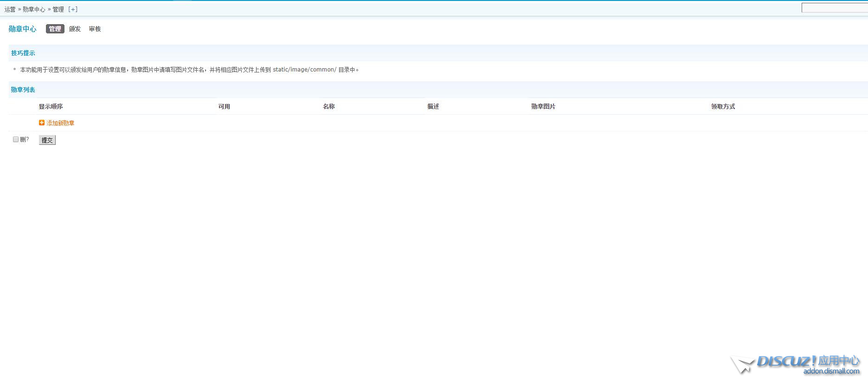Screen dimensions: 868x383
Task: Click 运营 in the breadcrumb
Action: coord(10,9)
